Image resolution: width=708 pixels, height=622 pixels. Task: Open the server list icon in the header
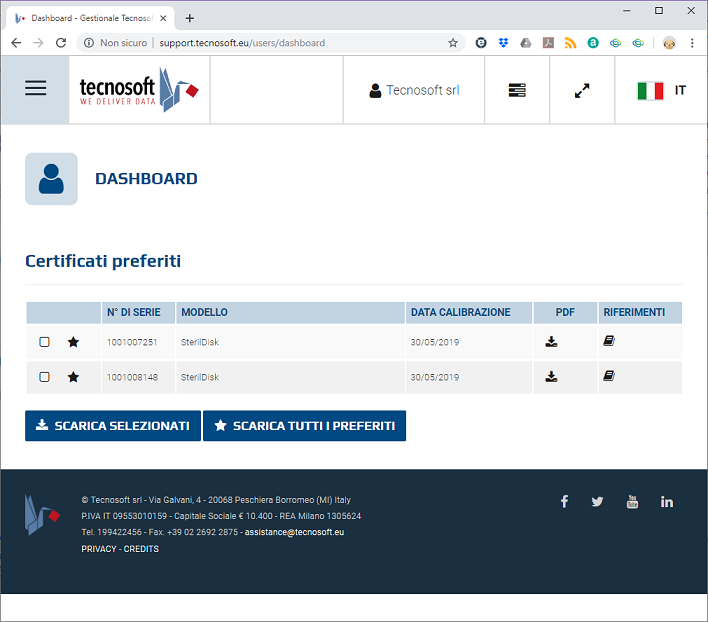pyautogui.click(x=517, y=90)
